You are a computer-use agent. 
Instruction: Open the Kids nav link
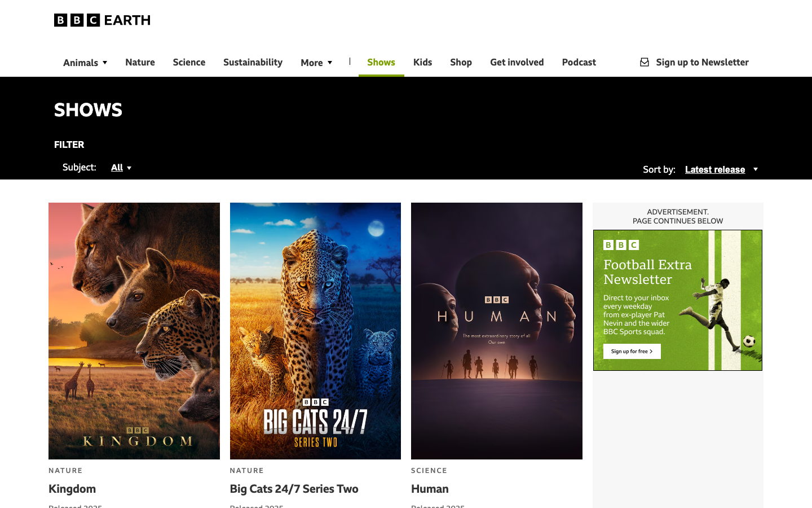422,62
